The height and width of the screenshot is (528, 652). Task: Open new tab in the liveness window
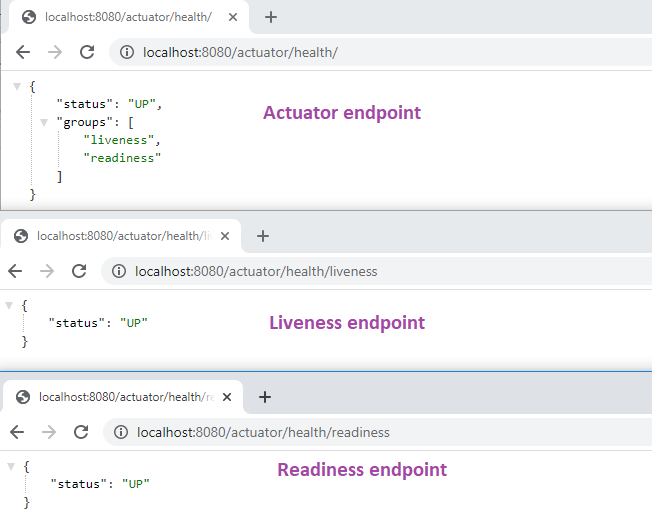tap(263, 236)
